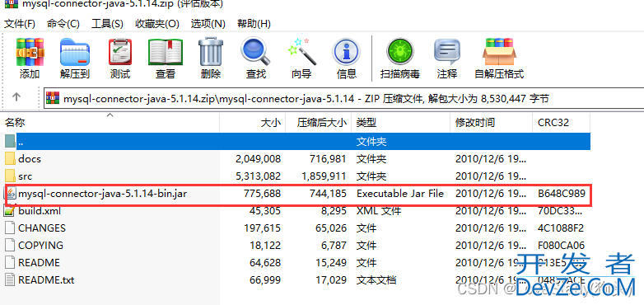644x305 pixels.
Task: Sort by 大小 column header
Action: tap(253, 123)
